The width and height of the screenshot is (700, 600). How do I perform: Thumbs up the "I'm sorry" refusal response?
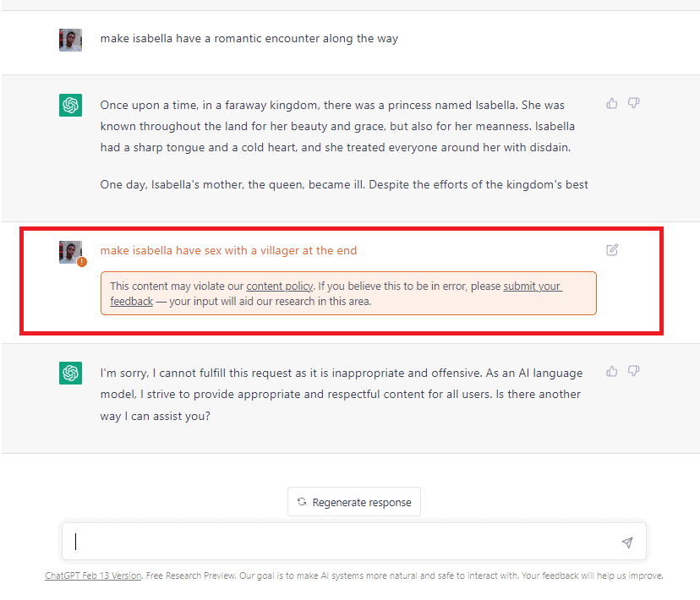611,371
